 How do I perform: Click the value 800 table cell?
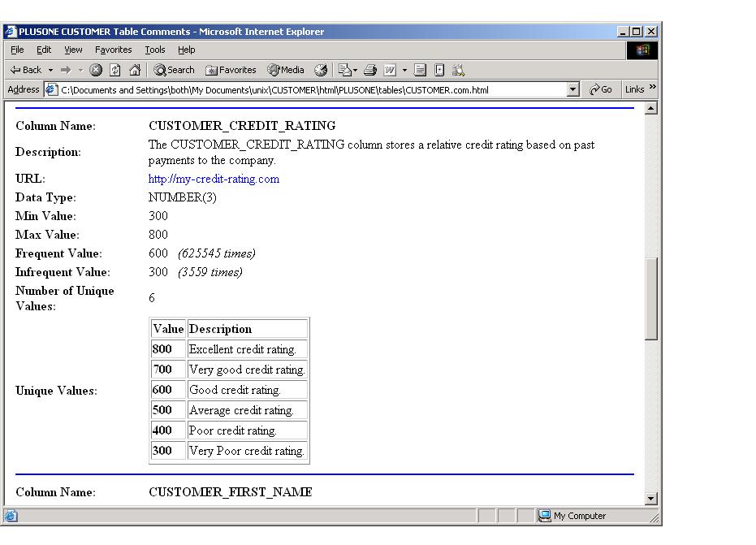pos(168,349)
